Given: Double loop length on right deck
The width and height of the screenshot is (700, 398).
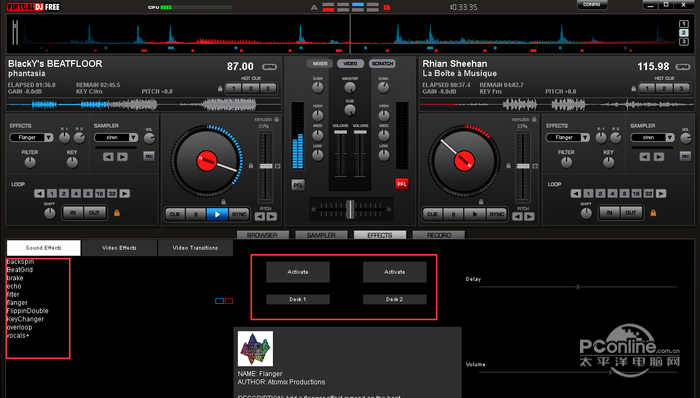Looking at the screenshot, I should 661,193.
